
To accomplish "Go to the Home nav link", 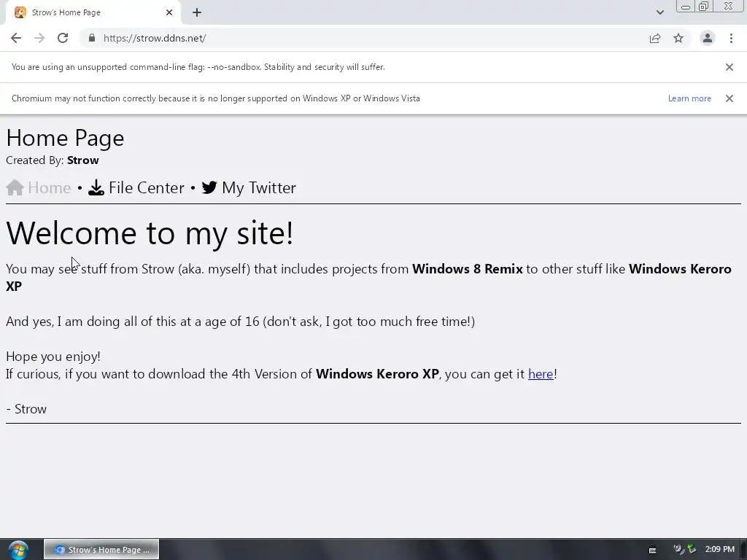I will click(x=49, y=187).
